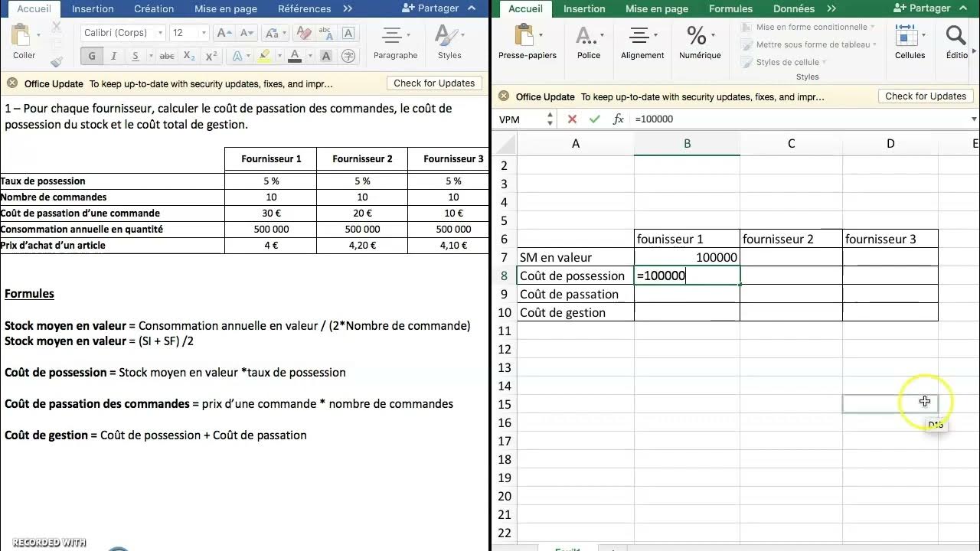Open the Styles gallery in Word
This screenshot has height=551, width=980.
(x=449, y=42)
